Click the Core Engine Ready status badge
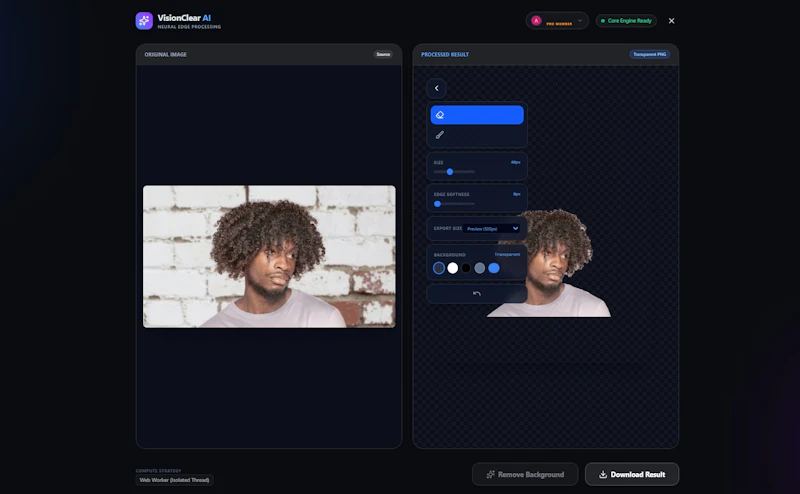This screenshot has width=800, height=494. [626, 21]
